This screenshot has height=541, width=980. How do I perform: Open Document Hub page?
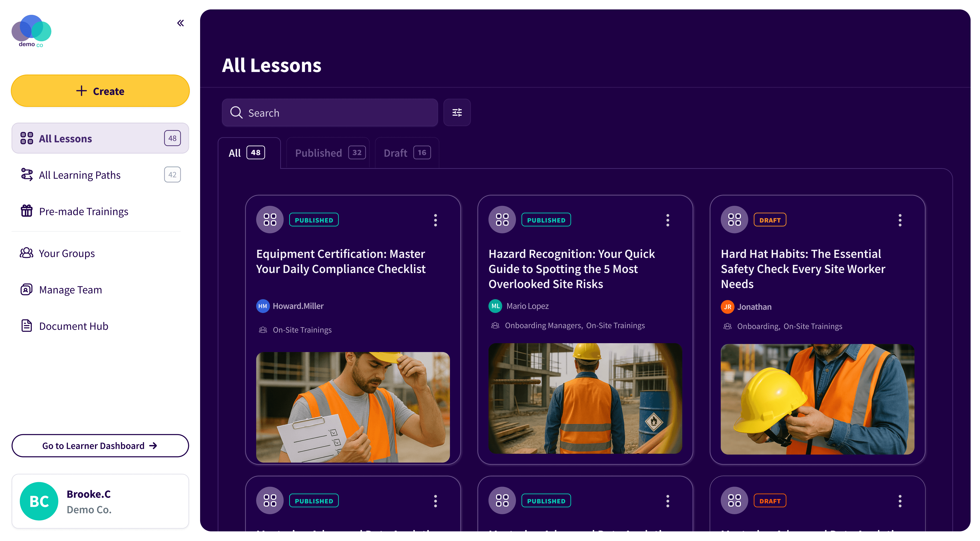tap(100, 326)
